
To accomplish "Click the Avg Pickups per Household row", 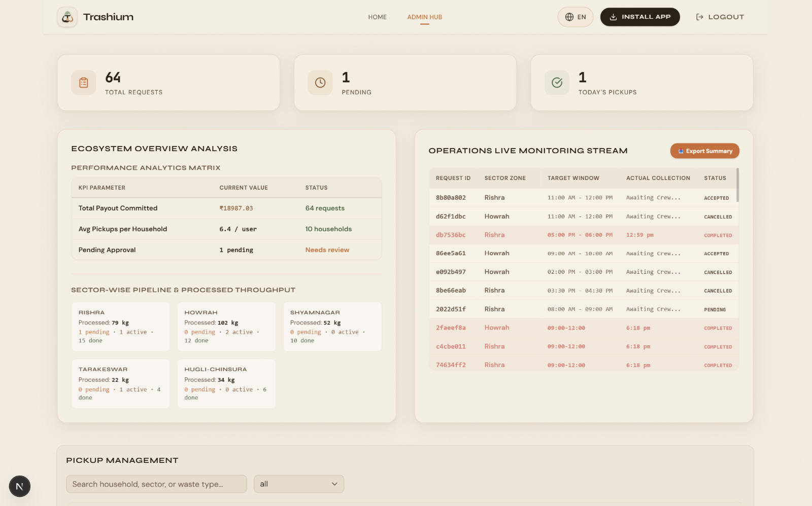I will tap(226, 229).
